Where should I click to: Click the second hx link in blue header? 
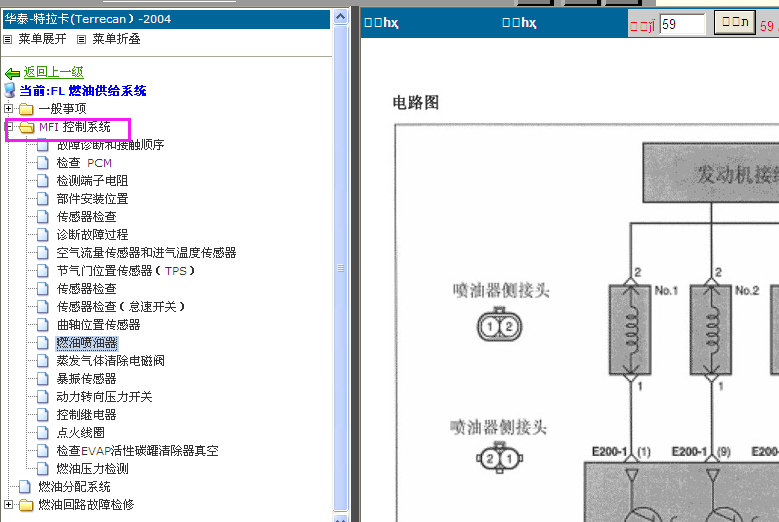pos(519,22)
